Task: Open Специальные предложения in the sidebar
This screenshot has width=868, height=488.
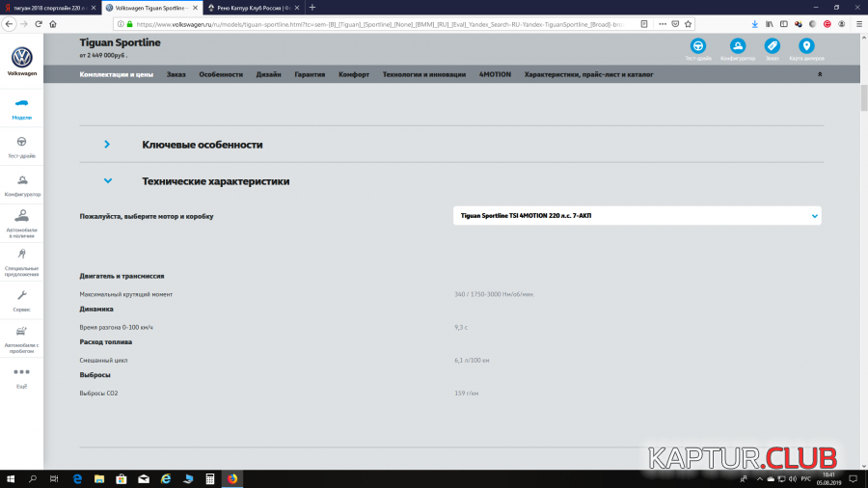Action: click(x=21, y=255)
